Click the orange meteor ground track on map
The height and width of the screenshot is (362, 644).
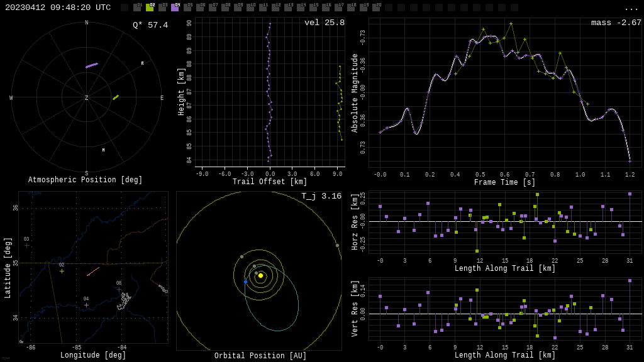tap(93, 271)
